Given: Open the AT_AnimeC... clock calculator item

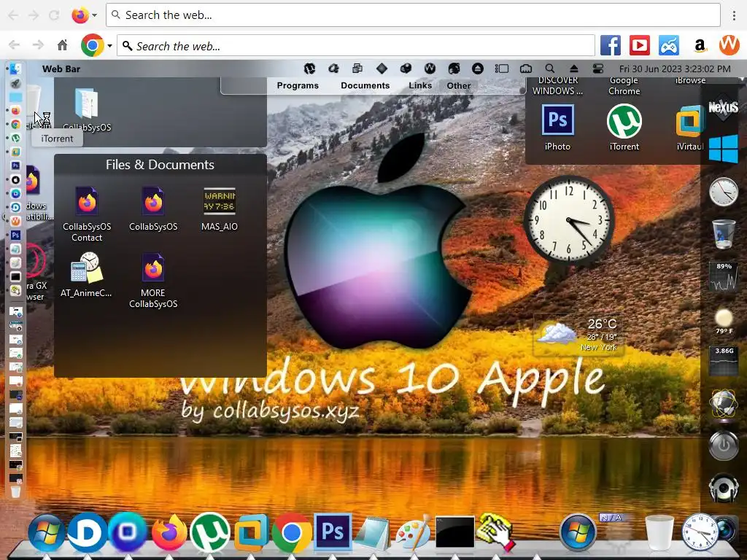Looking at the screenshot, I should (87, 268).
